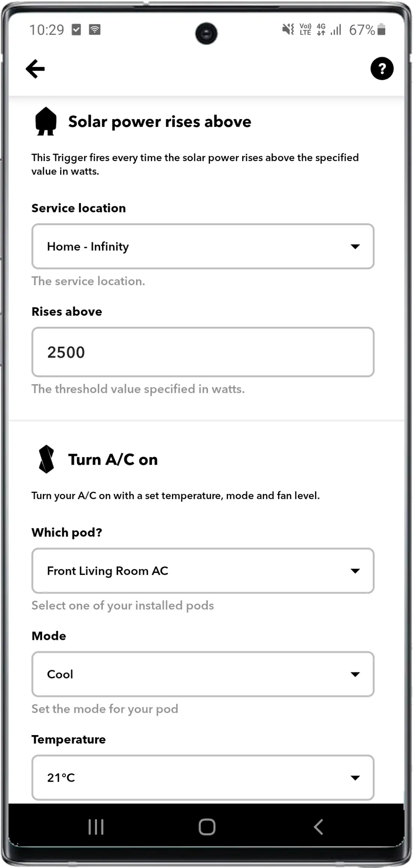Tap the arrow beside Front Living Room AC
Viewport: 413px width, 868px height.
tap(355, 571)
